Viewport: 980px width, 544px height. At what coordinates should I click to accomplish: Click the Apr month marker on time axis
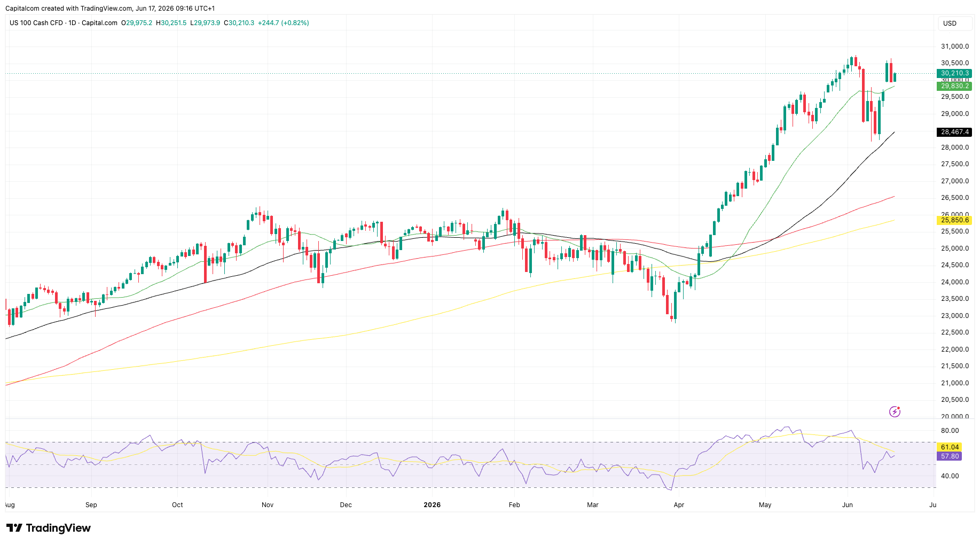tap(679, 505)
